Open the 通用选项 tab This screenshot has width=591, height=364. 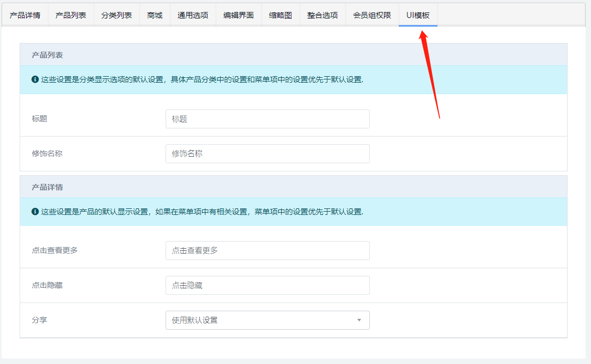coord(193,15)
